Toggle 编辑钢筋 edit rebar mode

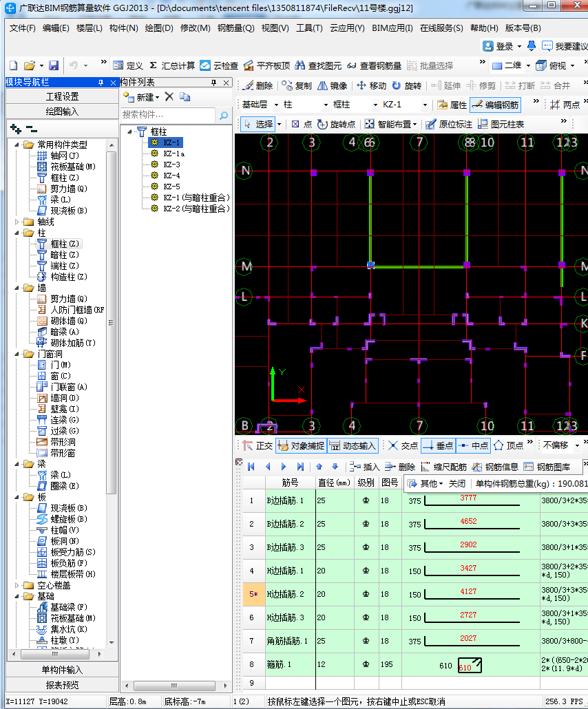(x=495, y=105)
